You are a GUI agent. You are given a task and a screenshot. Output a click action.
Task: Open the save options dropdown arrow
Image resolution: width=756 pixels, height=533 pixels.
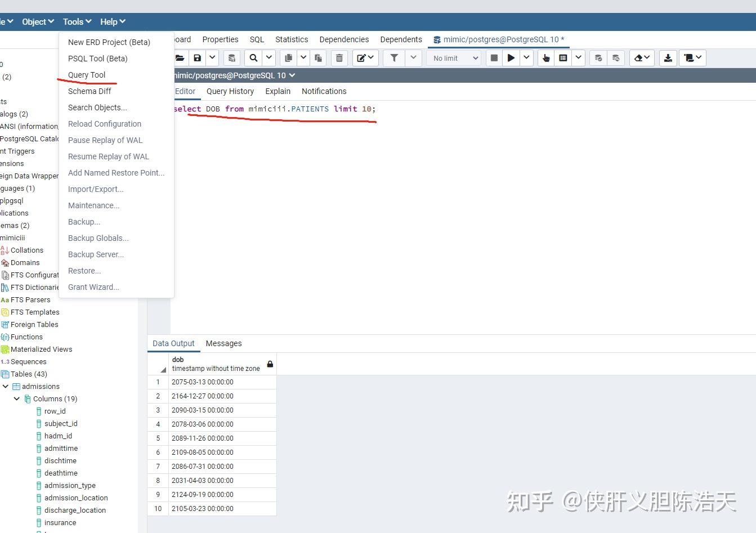(x=212, y=58)
